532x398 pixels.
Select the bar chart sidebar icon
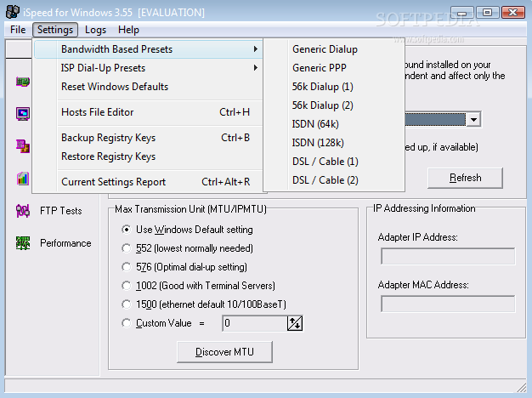23,179
